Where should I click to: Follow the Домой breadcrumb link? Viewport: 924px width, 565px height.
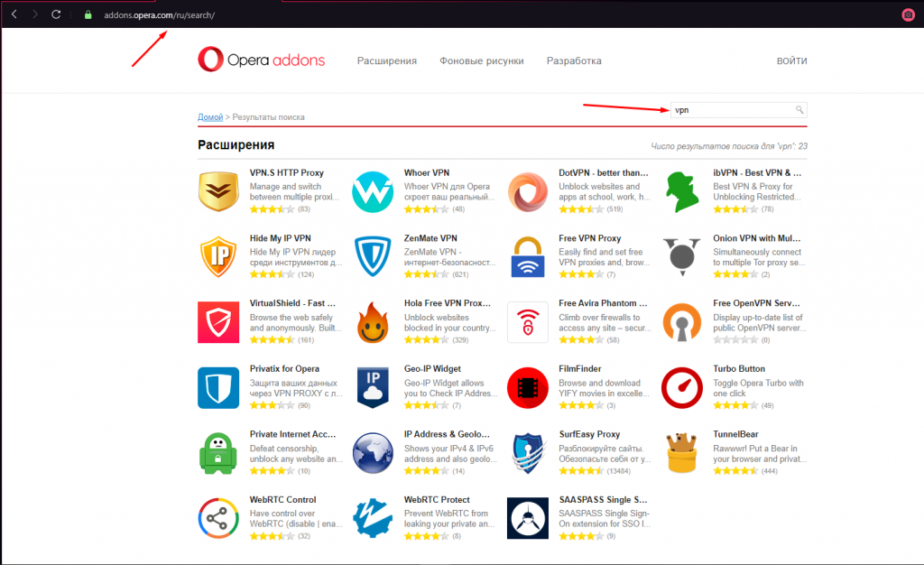click(210, 117)
